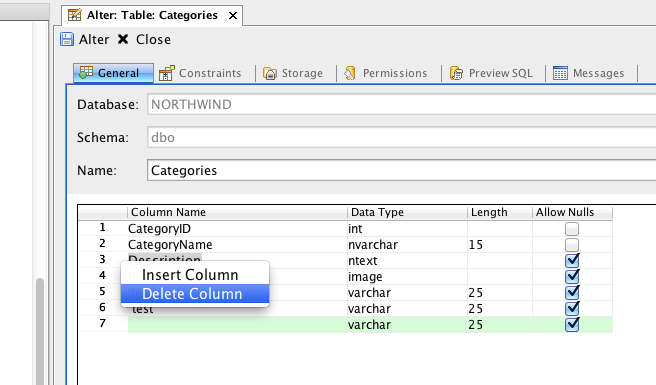Click the left panel vertical scrollbar
The image size is (656, 385).
click(40, 331)
